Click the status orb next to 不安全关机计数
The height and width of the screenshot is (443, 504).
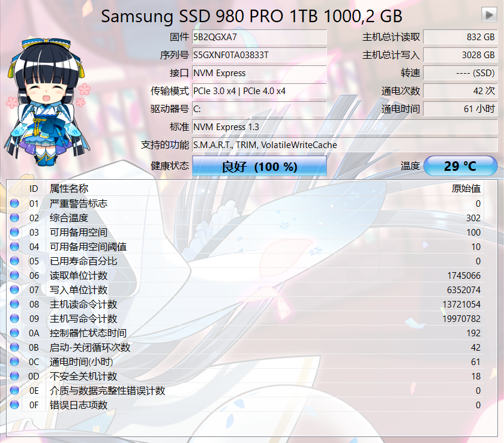14,376
